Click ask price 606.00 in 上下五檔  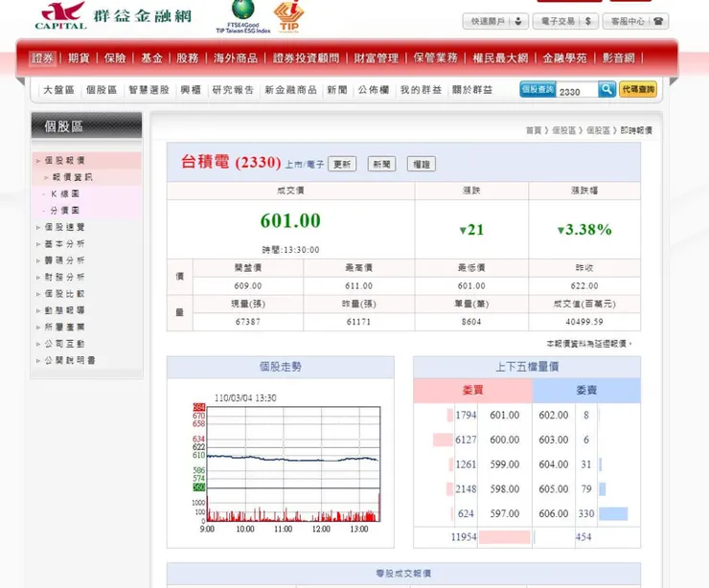(554, 514)
